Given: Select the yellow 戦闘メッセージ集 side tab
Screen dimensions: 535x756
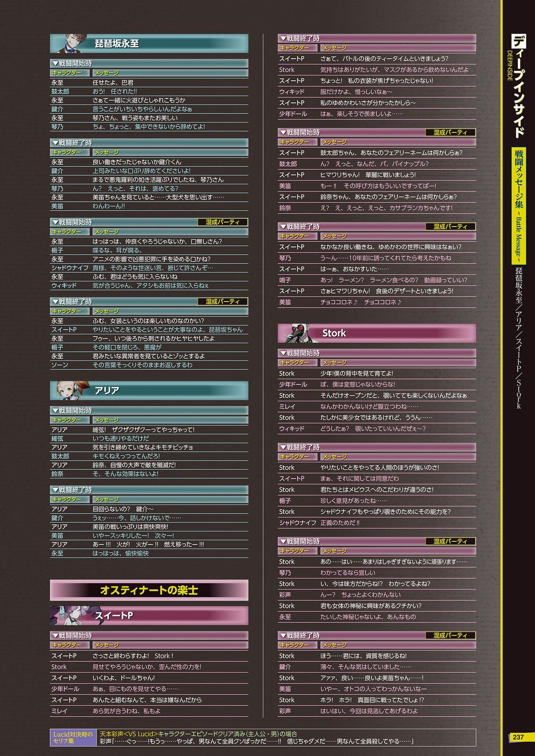Looking at the screenshot, I should coord(519,206).
